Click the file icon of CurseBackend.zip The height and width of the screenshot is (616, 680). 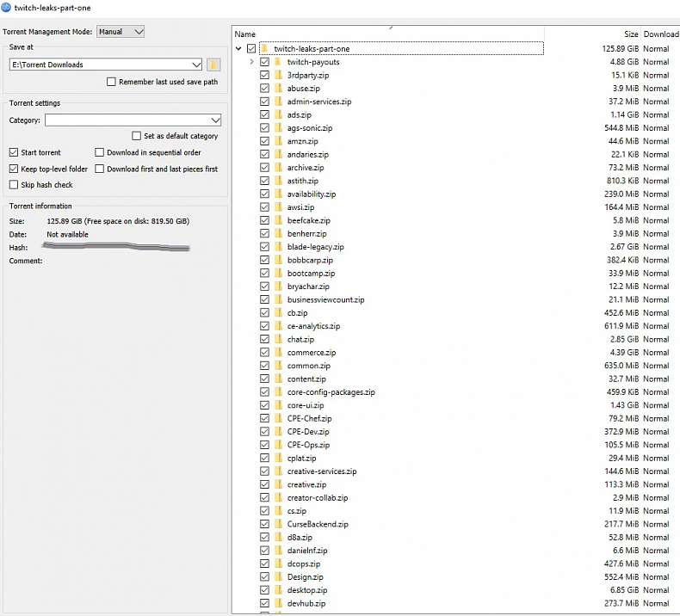click(x=278, y=524)
